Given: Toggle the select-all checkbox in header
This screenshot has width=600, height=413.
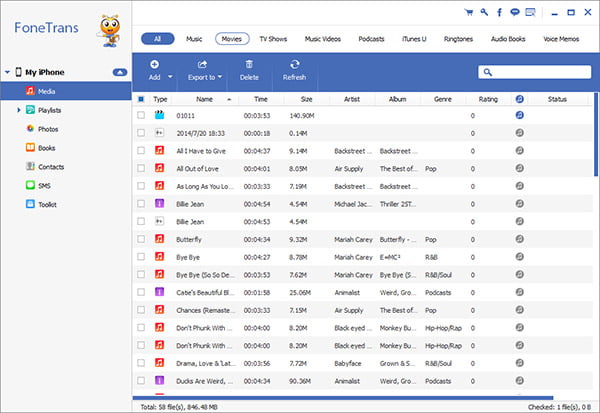Looking at the screenshot, I should tap(141, 99).
